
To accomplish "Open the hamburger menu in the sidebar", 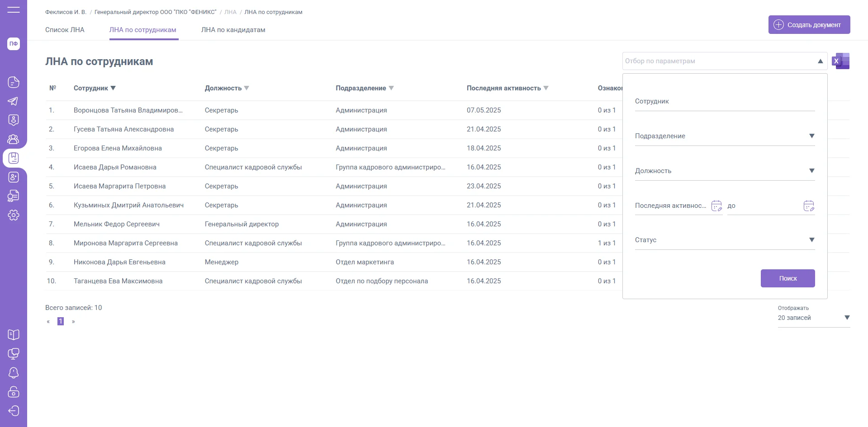I will click(14, 9).
